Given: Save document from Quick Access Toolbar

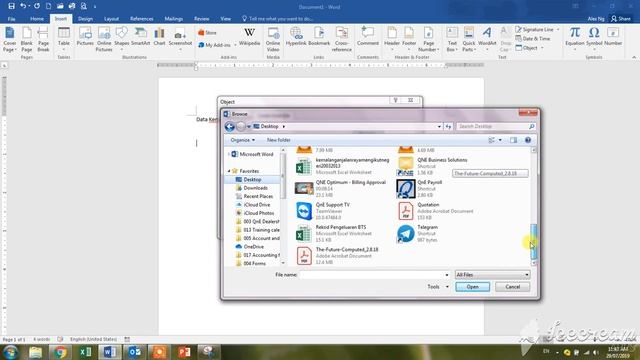Looking at the screenshot, I should pos(11,6).
